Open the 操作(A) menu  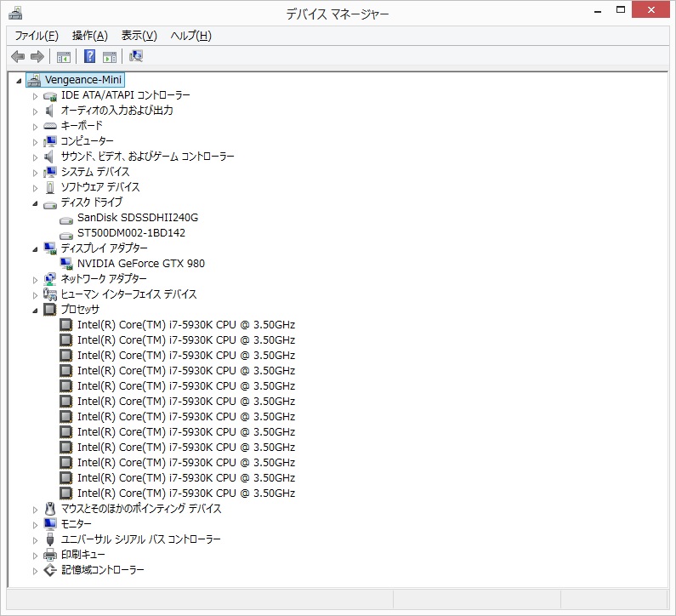click(89, 36)
